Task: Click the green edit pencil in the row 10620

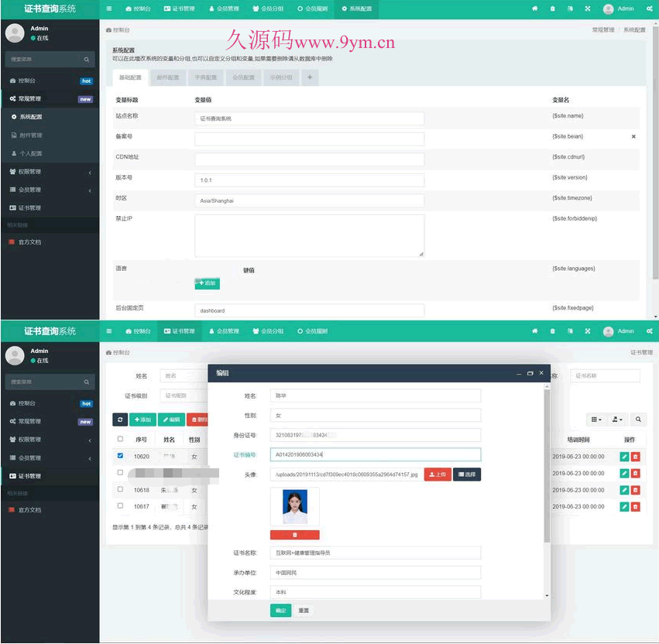Action: (x=624, y=457)
